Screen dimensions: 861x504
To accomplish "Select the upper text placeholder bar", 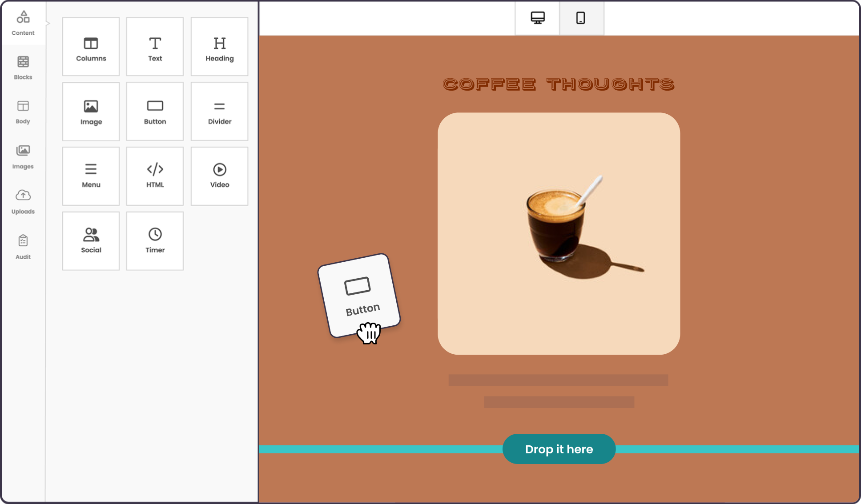I will point(558,380).
